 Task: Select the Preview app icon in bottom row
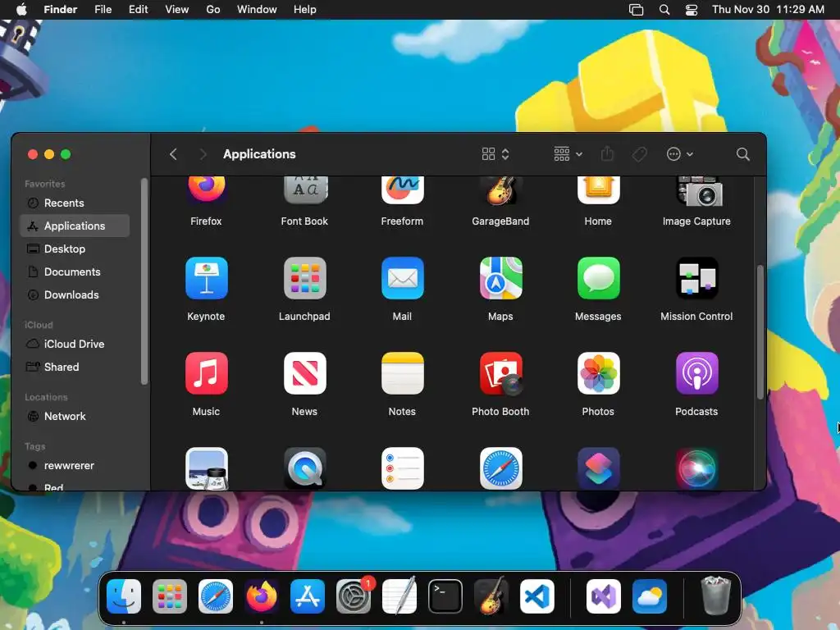tap(206, 468)
